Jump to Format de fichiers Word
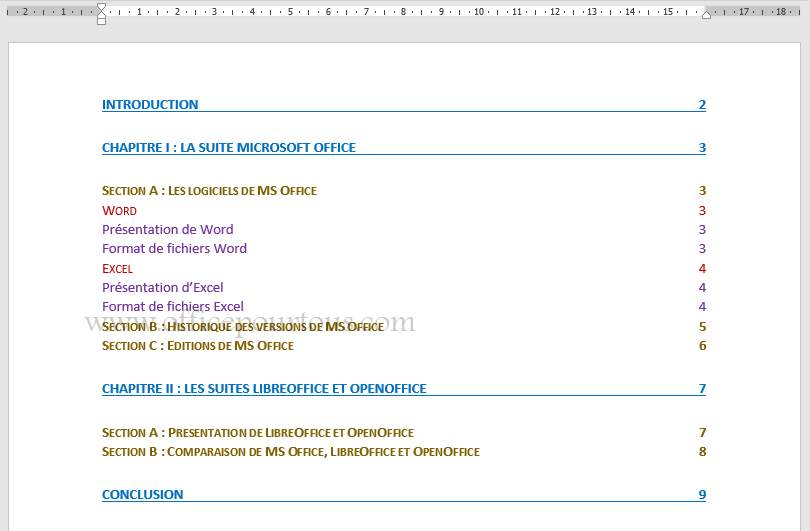Image resolution: width=810 pixels, height=531 pixels. (174, 248)
